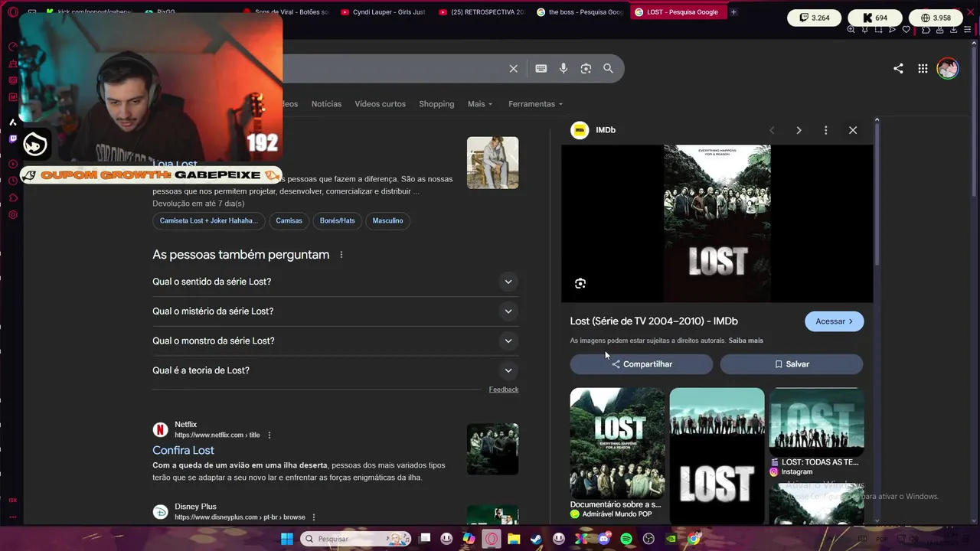980x551 pixels.
Task: Open three-dot menu for Netflix result
Action: tap(269, 435)
